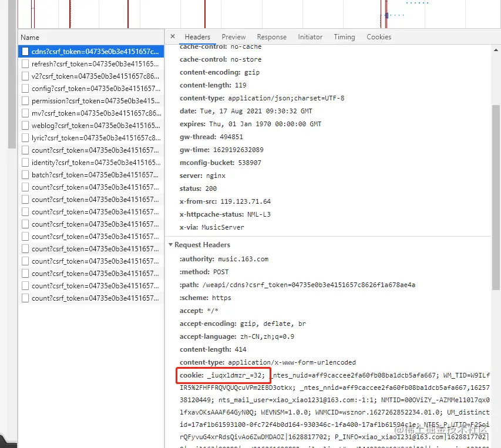Select the mv?csrf_token request

pos(91,113)
